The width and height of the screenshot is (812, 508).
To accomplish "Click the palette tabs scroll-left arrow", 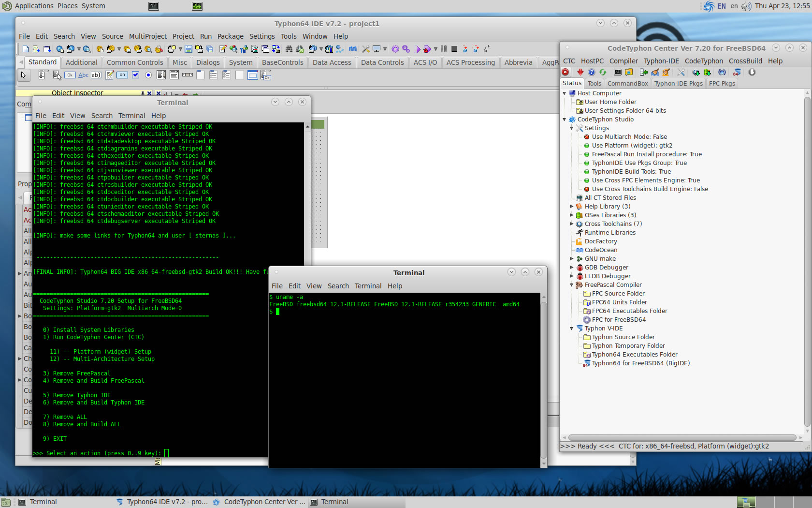I will [x=21, y=62].
